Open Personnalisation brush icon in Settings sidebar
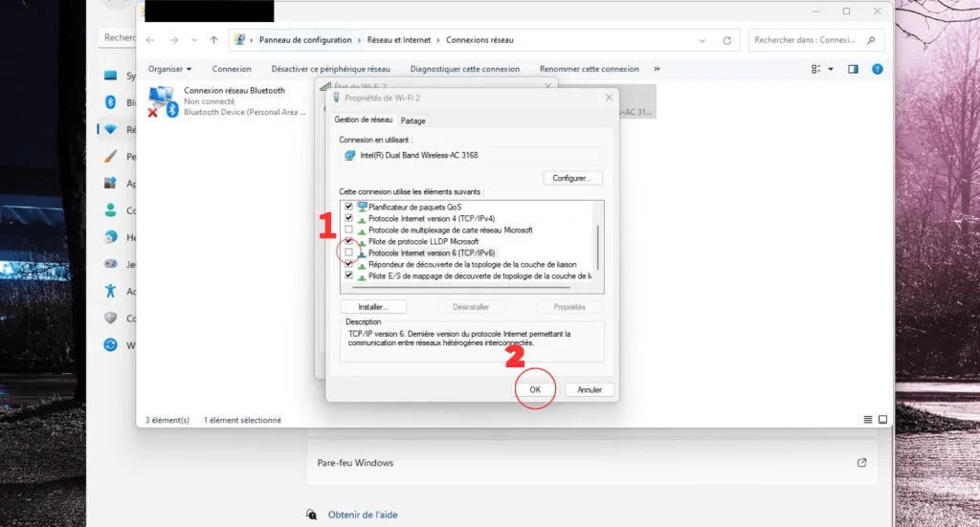The height and width of the screenshot is (527, 980). pyautogui.click(x=111, y=156)
